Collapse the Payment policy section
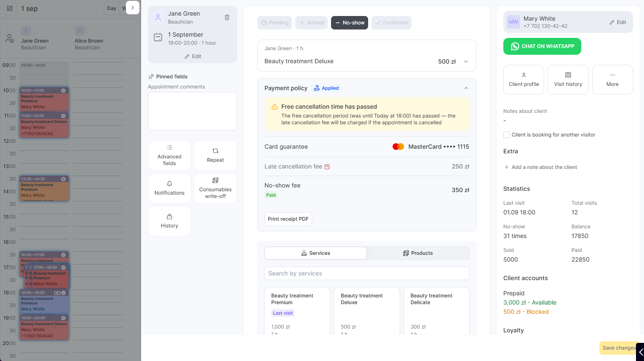This screenshot has width=644, height=361. (x=466, y=88)
